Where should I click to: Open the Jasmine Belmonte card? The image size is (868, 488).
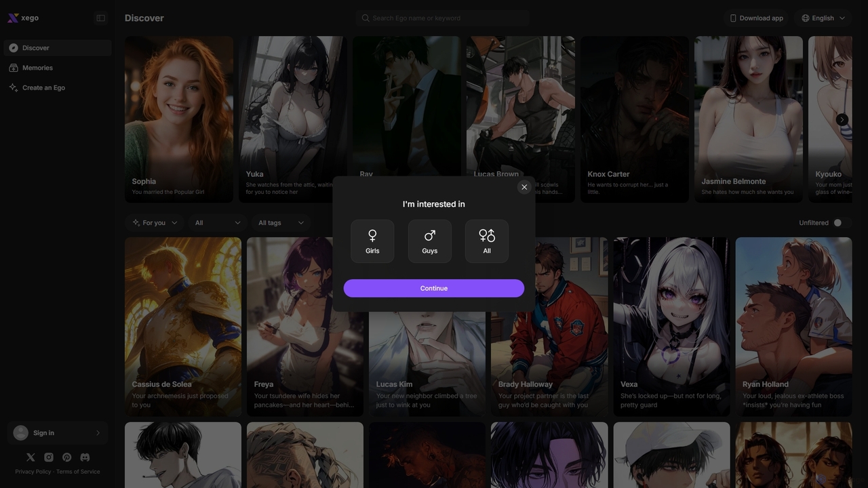tap(749, 119)
